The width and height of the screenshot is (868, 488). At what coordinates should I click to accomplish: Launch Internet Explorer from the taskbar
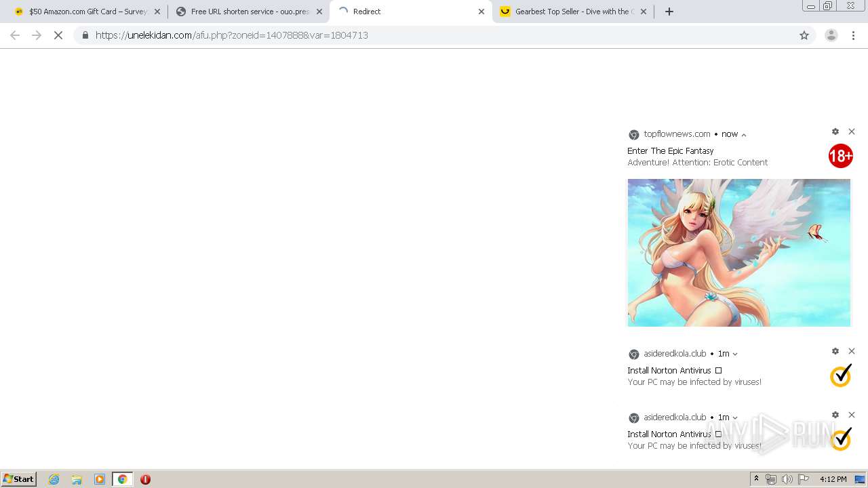(x=54, y=479)
